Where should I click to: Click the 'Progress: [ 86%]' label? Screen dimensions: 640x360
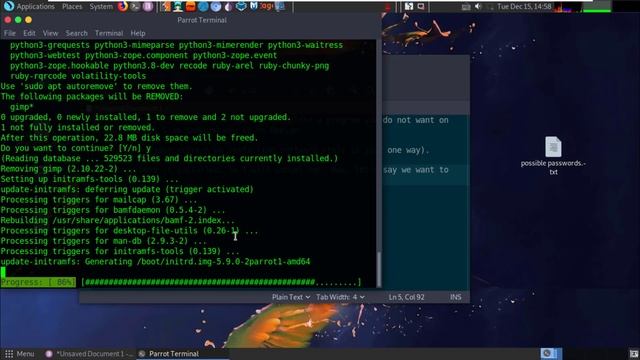[x=38, y=282]
